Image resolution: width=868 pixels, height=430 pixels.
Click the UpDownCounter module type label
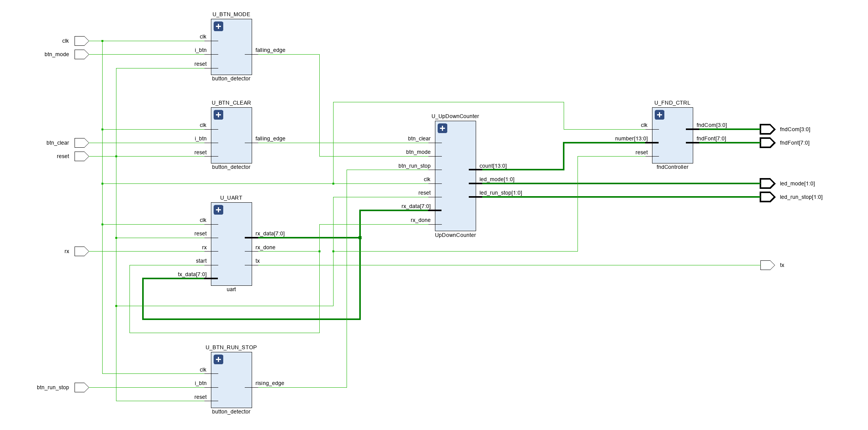pos(455,235)
